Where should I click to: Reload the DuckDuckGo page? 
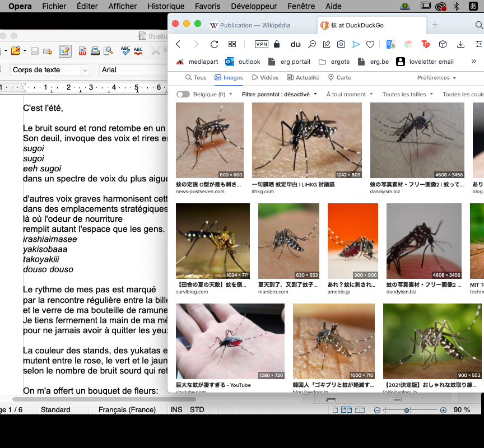[214, 44]
